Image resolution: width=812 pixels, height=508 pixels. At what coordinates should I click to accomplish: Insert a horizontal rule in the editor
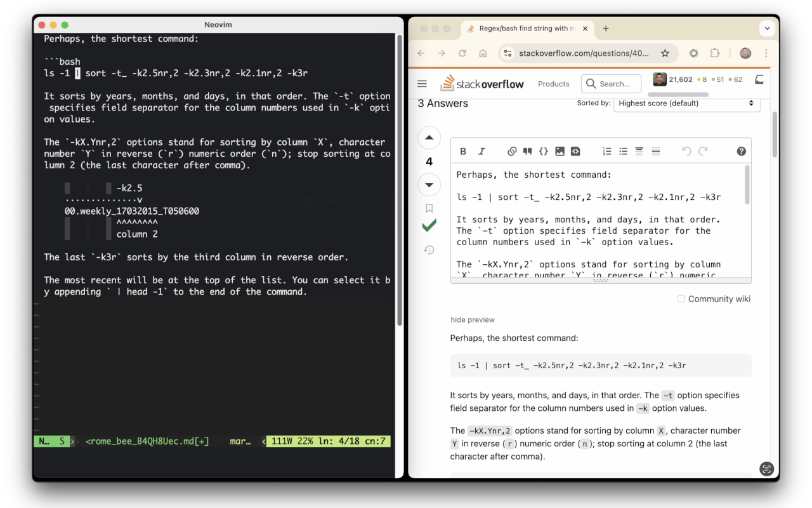(656, 151)
